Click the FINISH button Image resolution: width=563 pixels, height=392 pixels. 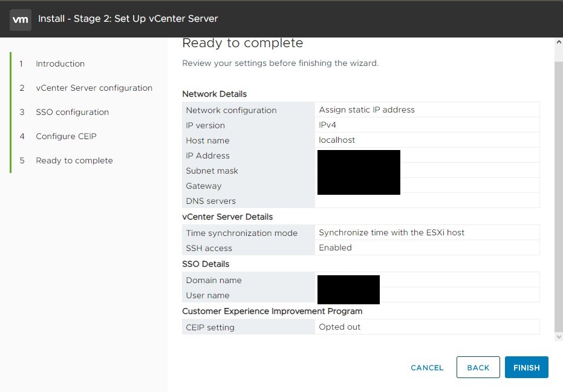coord(526,367)
